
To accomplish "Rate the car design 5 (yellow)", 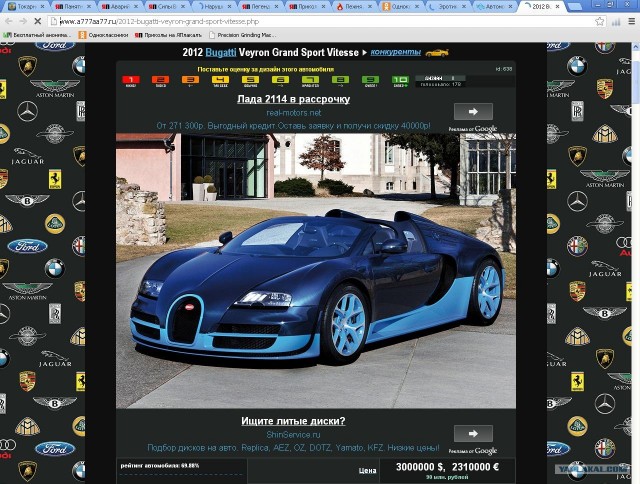I will click(251, 81).
